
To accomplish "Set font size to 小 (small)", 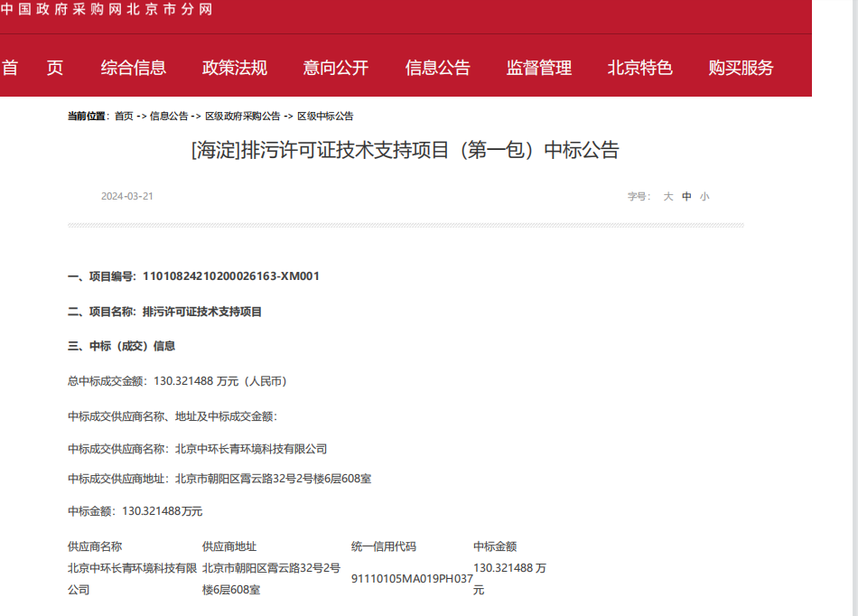I will (x=704, y=197).
